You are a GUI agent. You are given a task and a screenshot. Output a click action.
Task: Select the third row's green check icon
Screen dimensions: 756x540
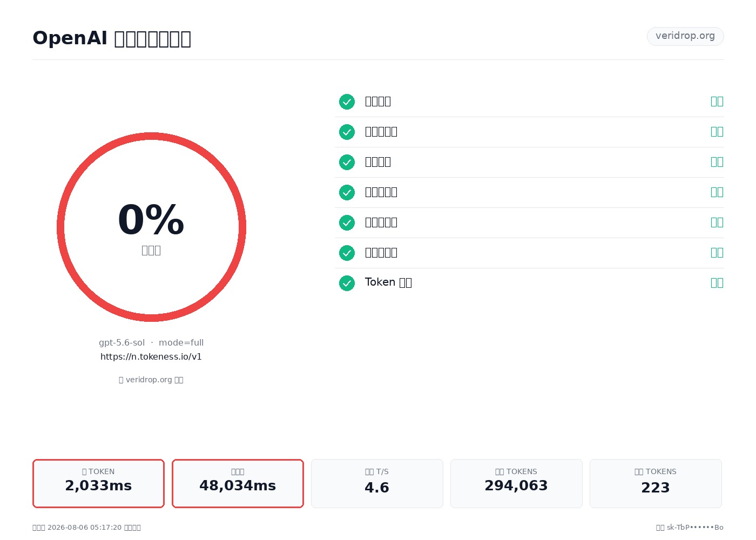point(347,162)
